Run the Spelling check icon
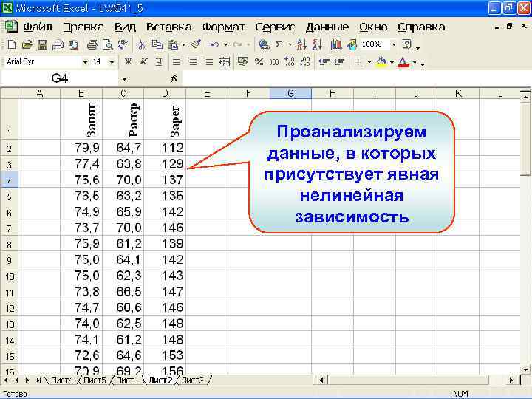Screen dimensions: 532x399 click(x=123, y=44)
